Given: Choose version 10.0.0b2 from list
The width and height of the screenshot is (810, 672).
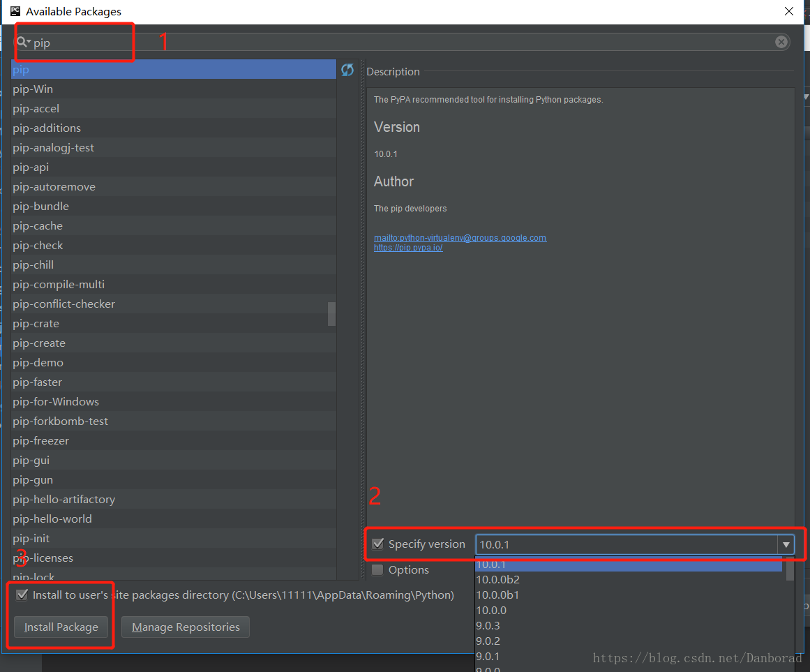Looking at the screenshot, I should coord(629,580).
